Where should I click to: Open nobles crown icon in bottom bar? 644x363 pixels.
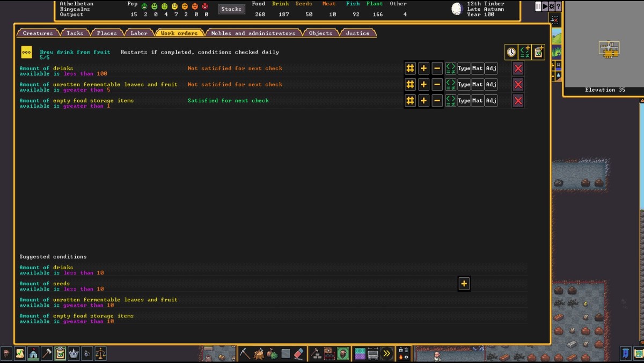(x=74, y=353)
